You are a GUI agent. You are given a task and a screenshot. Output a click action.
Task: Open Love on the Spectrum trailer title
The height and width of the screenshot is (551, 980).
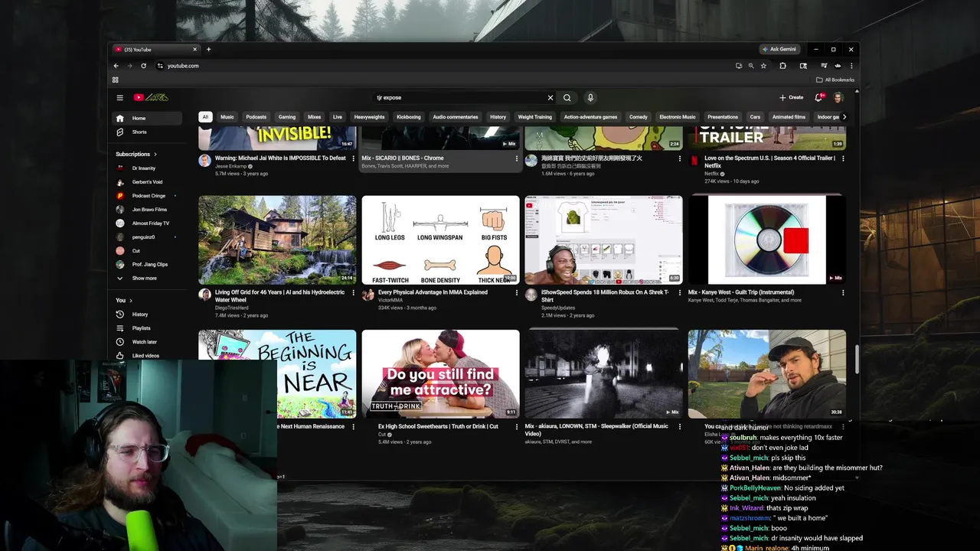(769, 161)
